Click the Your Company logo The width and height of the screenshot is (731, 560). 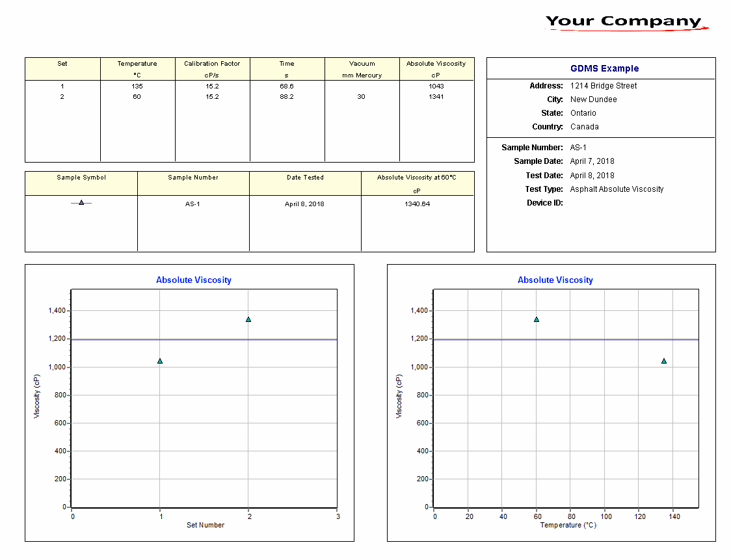625,22
